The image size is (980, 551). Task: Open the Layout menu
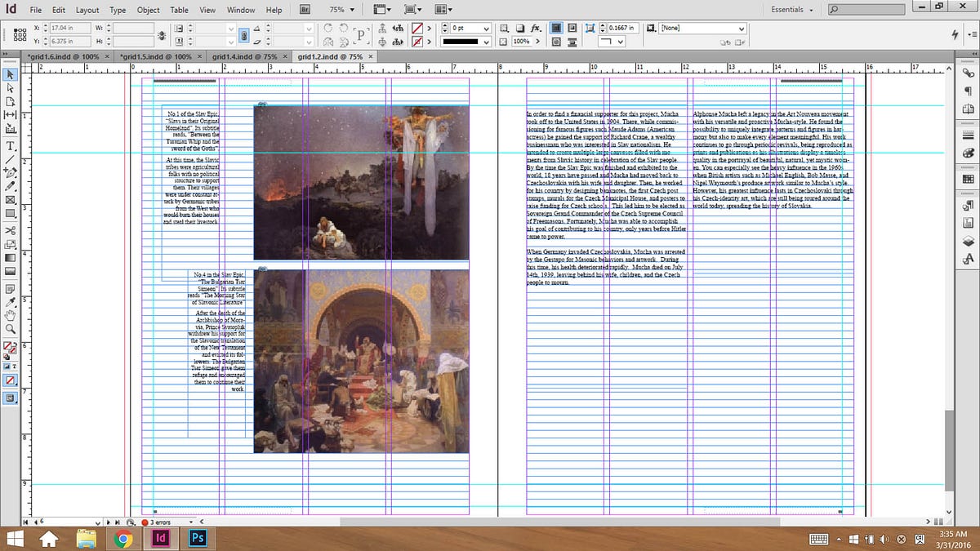coord(87,10)
